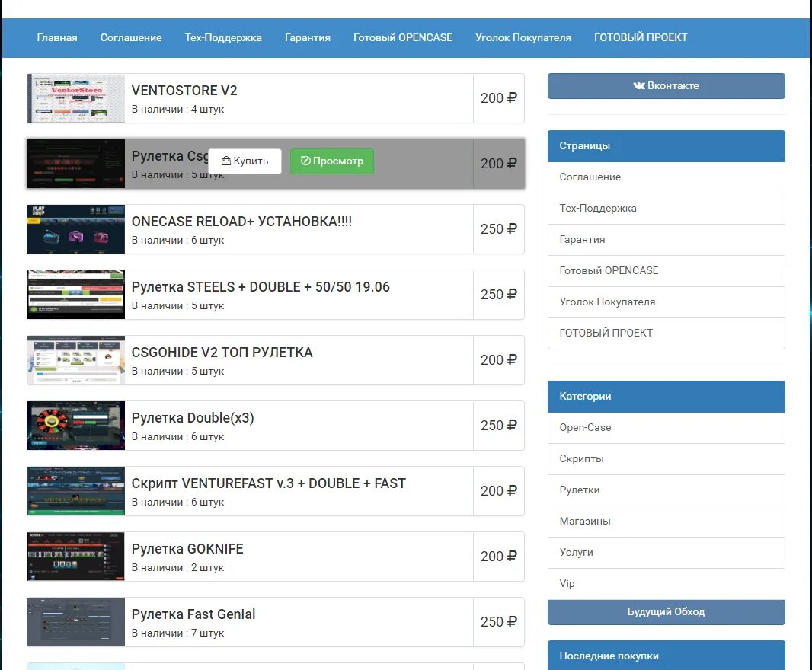Open Главная in the top navigation

57,38
